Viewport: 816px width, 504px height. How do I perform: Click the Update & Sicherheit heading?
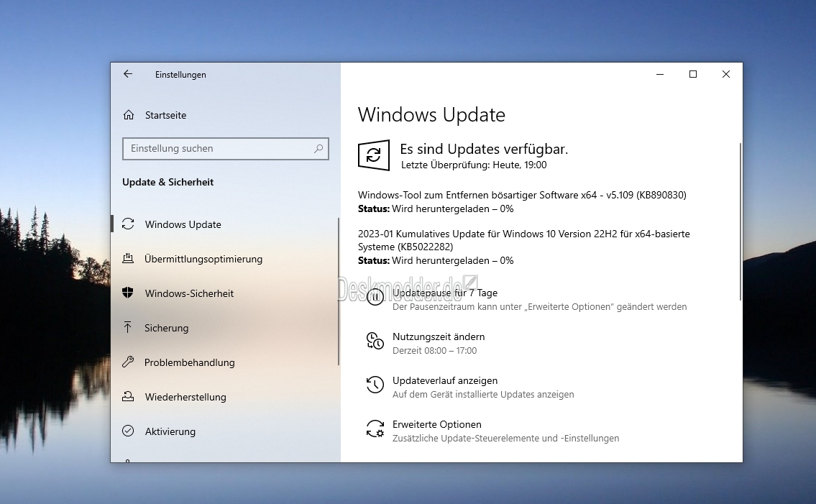(x=168, y=182)
